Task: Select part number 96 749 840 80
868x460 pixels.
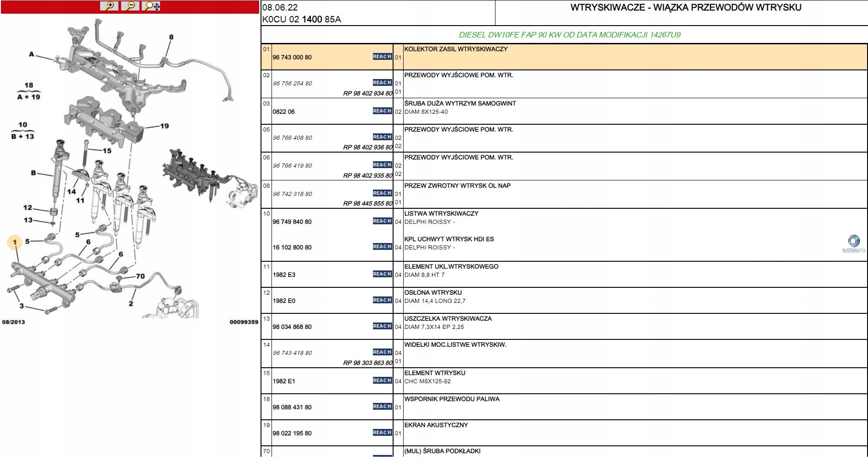Action: [x=292, y=222]
